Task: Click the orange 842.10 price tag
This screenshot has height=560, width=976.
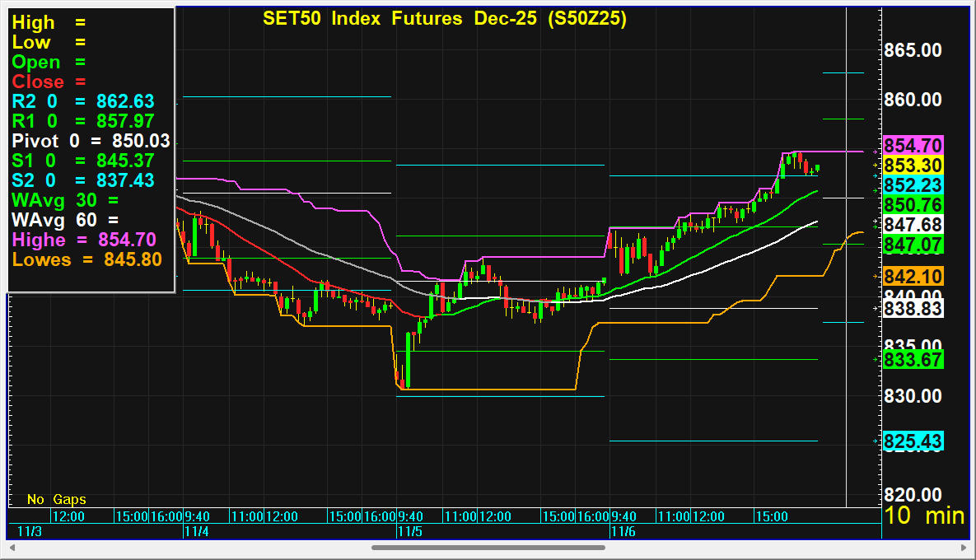Action: (x=913, y=276)
